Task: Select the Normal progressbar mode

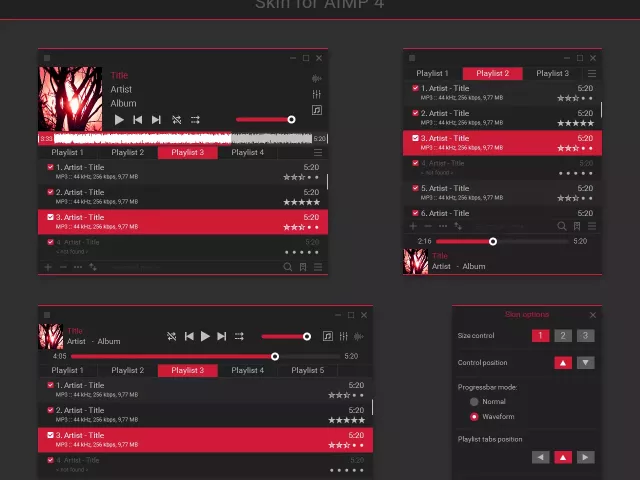Action: pyautogui.click(x=474, y=402)
